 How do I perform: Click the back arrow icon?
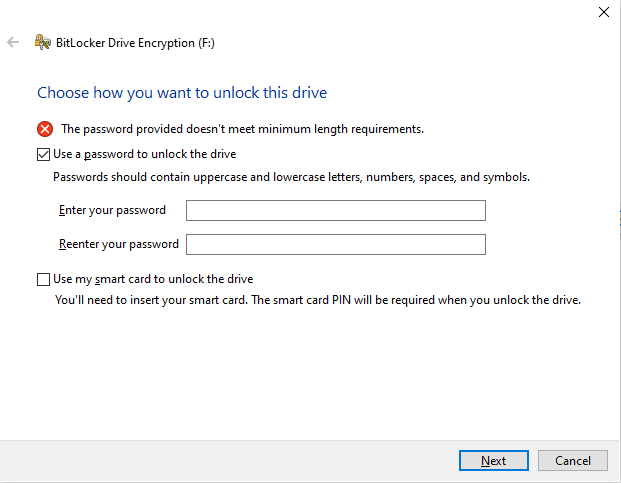tap(13, 42)
